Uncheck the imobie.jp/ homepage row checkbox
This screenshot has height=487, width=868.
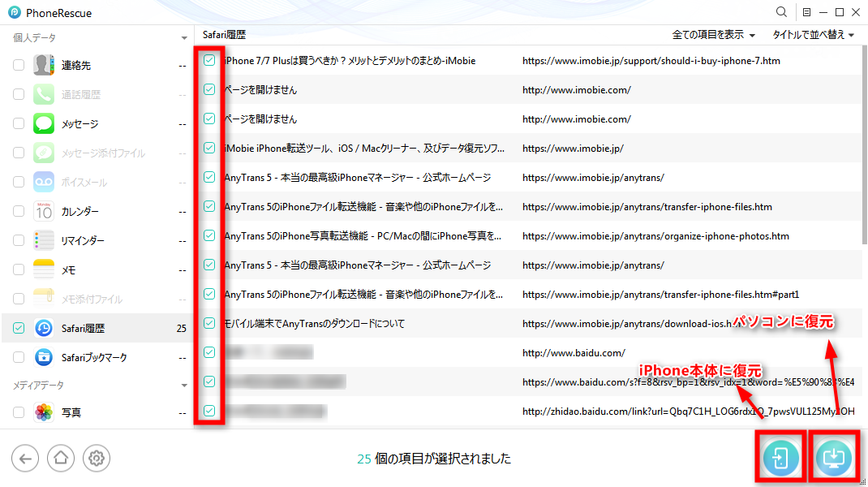click(209, 148)
